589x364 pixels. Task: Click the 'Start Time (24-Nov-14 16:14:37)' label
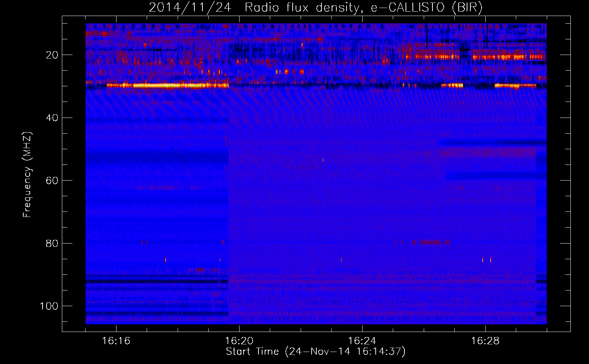pos(316,352)
